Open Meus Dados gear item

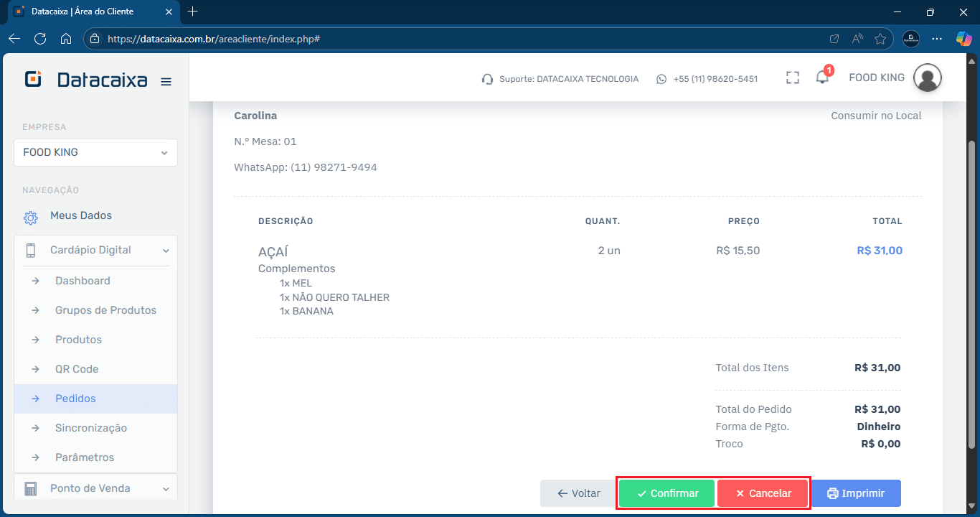pyautogui.click(x=80, y=216)
